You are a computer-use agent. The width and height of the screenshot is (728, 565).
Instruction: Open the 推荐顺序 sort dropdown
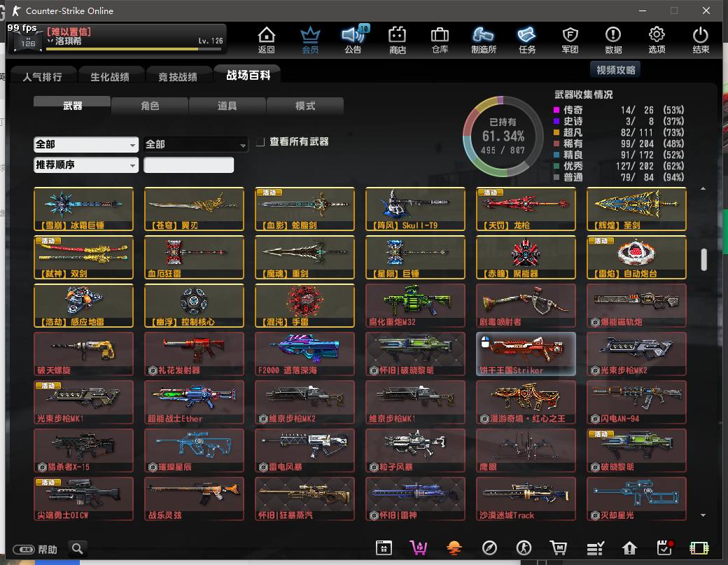86,165
